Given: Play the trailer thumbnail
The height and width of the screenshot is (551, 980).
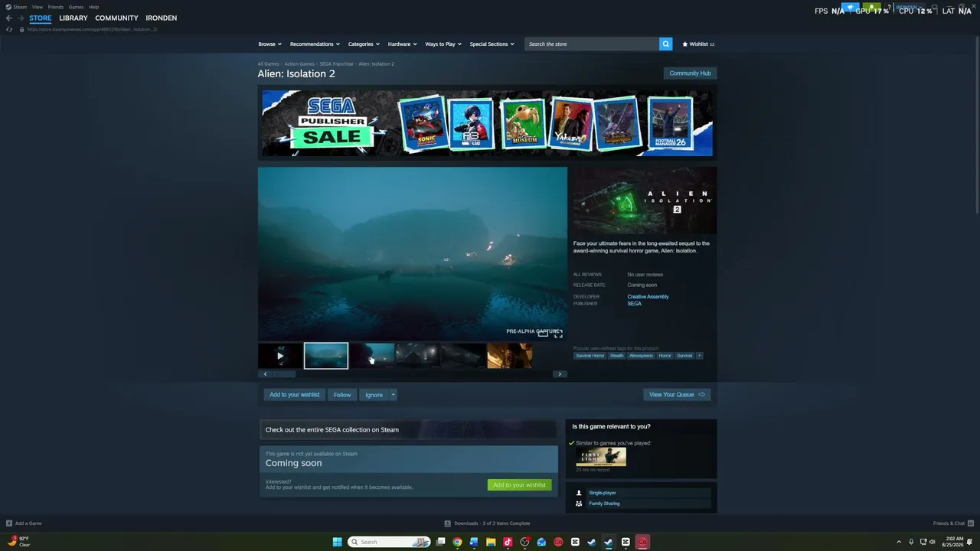Looking at the screenshot, I should pos(280,355).
